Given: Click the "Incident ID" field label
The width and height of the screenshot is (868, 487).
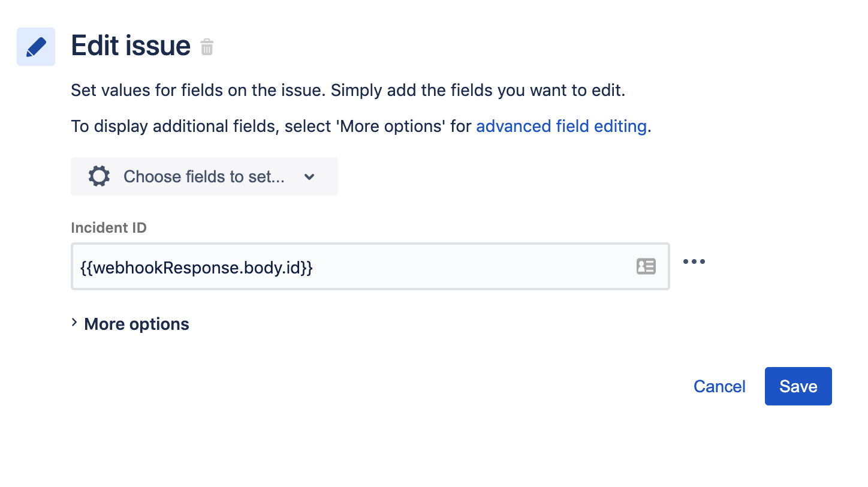Looking at the screenshot, I should coord(108,228).
